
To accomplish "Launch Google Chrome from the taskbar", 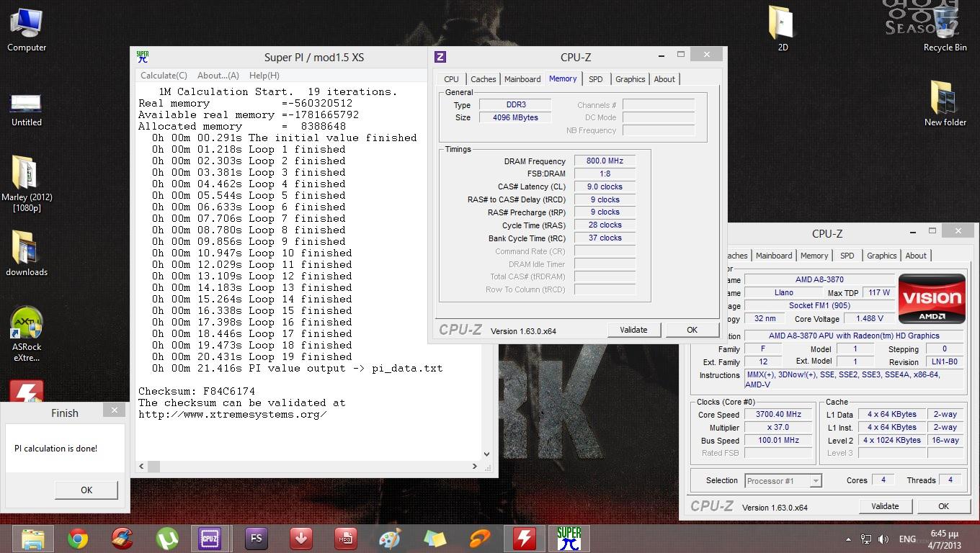I will tap(78, 539).
